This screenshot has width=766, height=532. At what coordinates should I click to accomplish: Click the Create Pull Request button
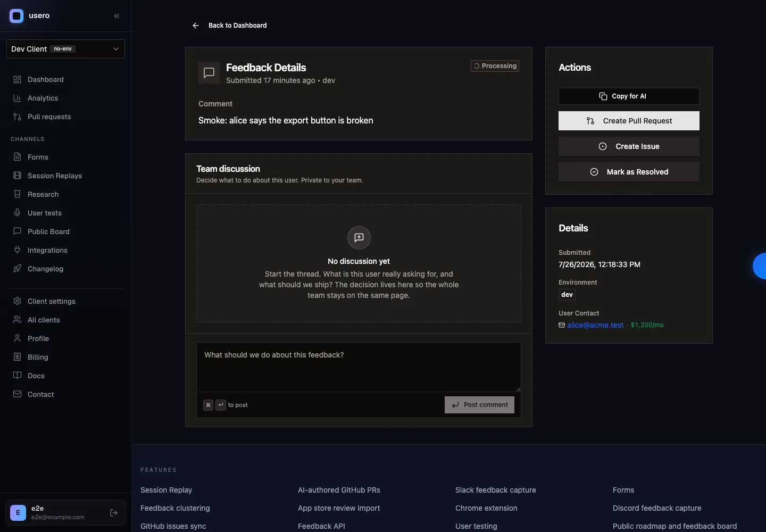pos(629,121)
